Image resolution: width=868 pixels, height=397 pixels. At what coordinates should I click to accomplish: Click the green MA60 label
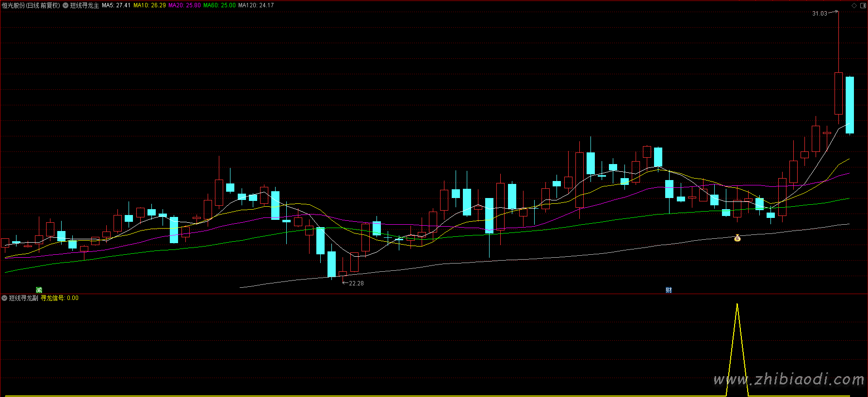[219, 5]
